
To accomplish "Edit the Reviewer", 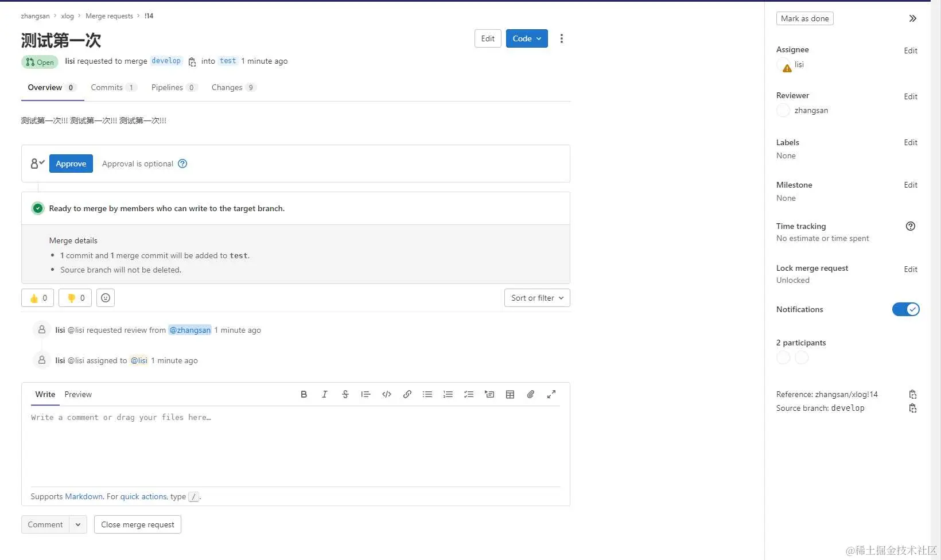I will [x=911, y=96].
